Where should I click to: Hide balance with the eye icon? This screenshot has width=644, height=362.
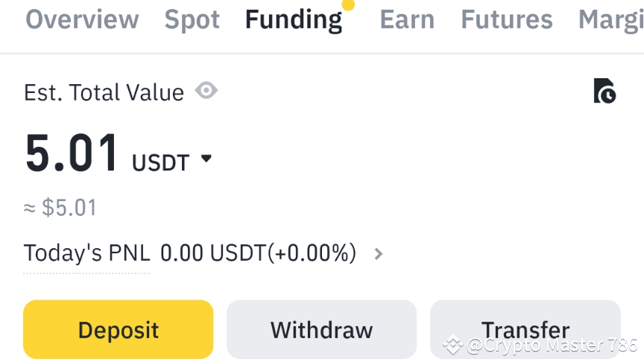click(206, 91)
